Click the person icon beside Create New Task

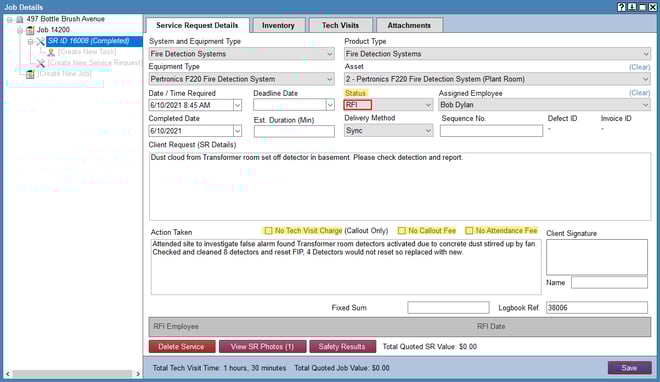click(x=51, y=52)
